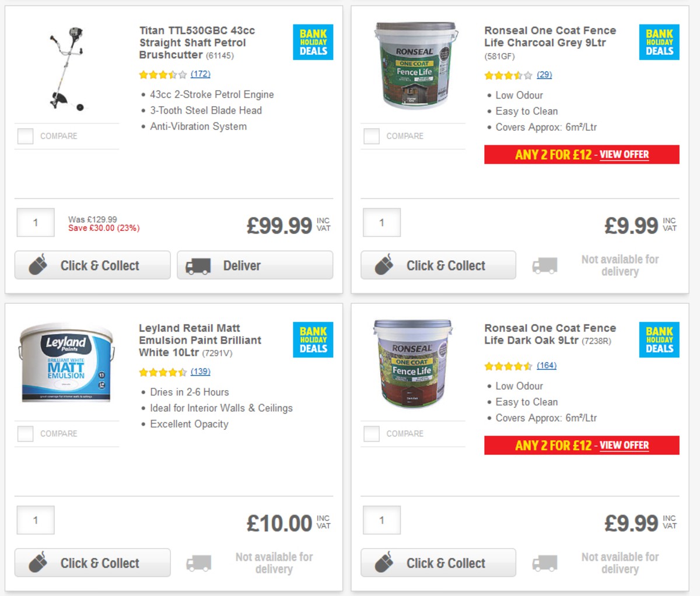Viewport: 700px width, 596px height.
Task: Click the Bank Holiday Deals badge beside the Titan brushcutter
Action: pyautogui.click(x=313, y=42)
